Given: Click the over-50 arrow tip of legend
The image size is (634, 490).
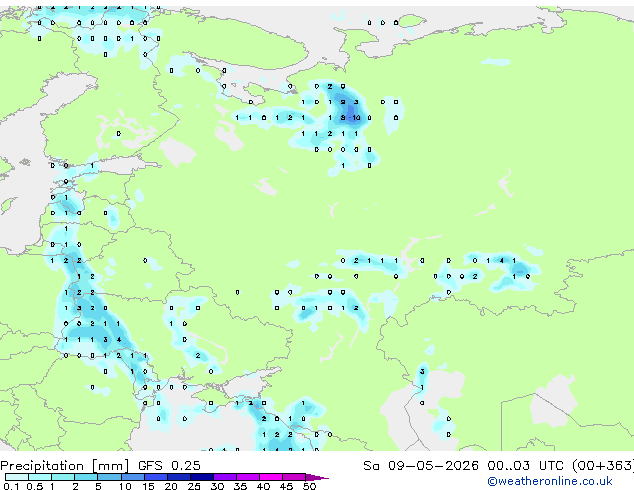Looking at the screenshot, I should pyautogui.click(x=317, y=477).
